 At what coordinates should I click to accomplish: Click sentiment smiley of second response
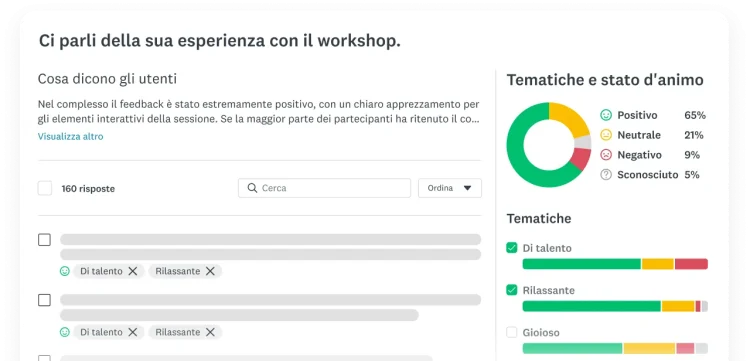65,332
